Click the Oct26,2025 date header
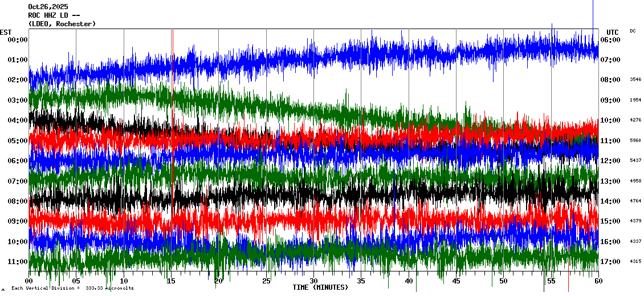The height and width of the screenshot is (296, 644). pos(48,7)
